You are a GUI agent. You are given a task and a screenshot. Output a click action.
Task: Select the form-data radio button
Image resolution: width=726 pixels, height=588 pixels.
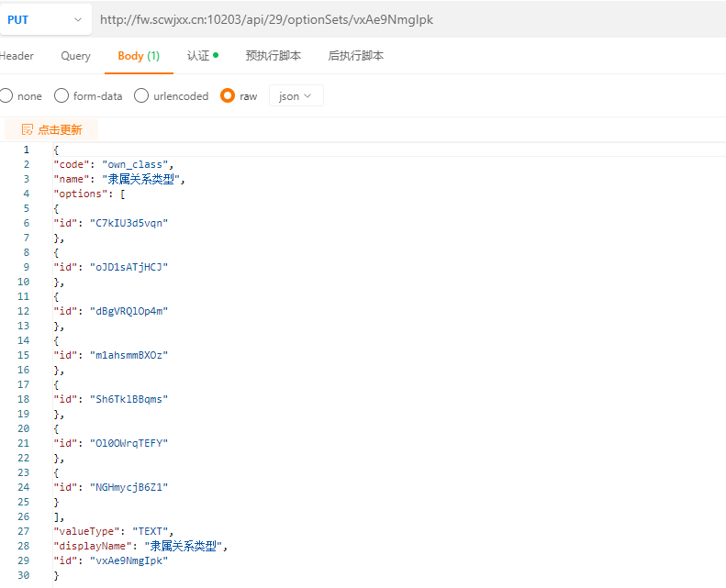click(61, 95)
